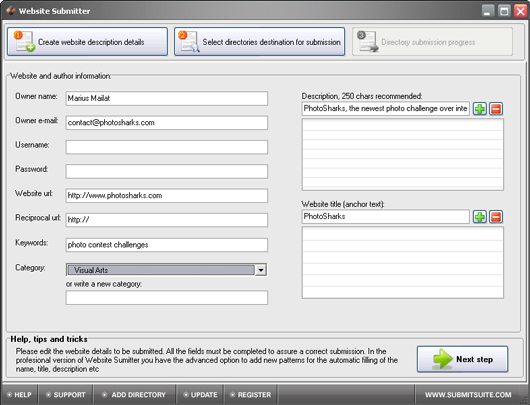Open Create website description details step

click(x=87, y=42)
